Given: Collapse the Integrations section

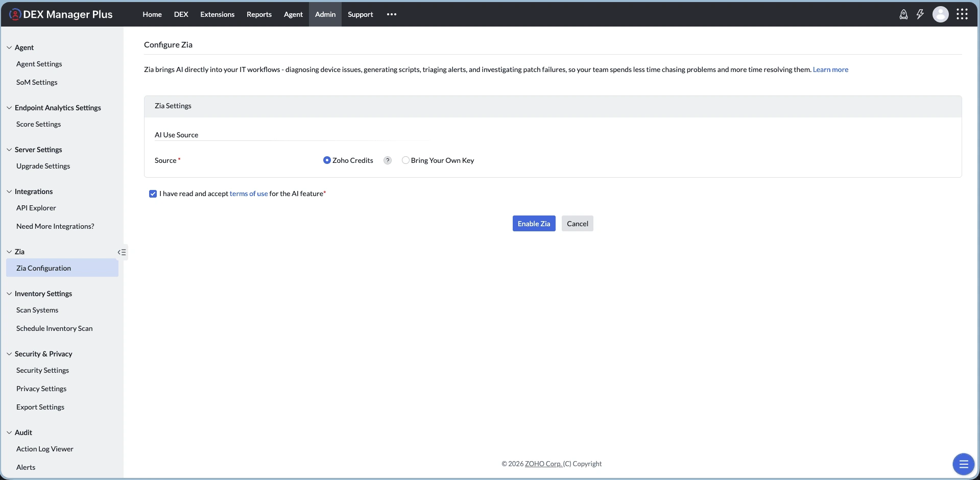Looking at the screenshot, I should pyautogui.click(x=9, y=191).
